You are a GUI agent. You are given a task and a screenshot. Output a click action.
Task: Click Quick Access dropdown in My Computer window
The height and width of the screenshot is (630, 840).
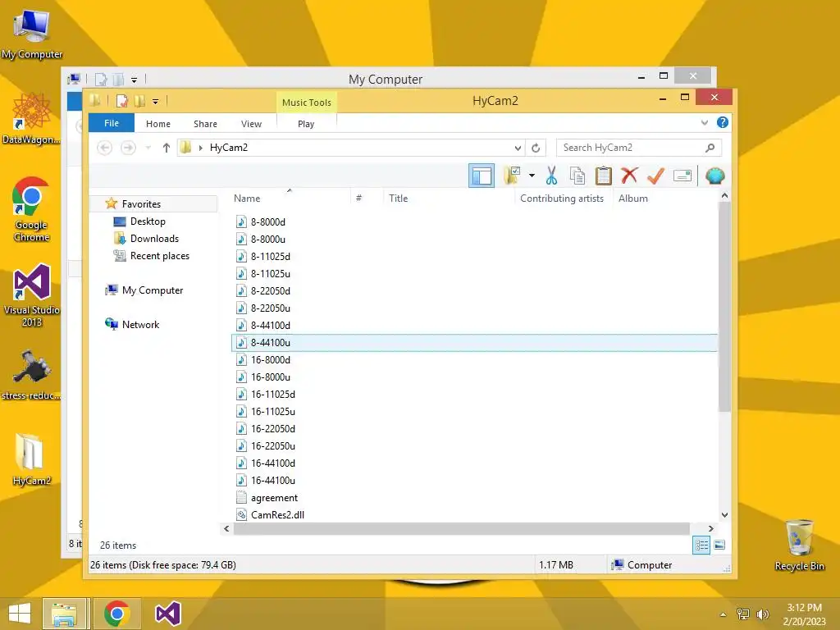pos(134,80)
